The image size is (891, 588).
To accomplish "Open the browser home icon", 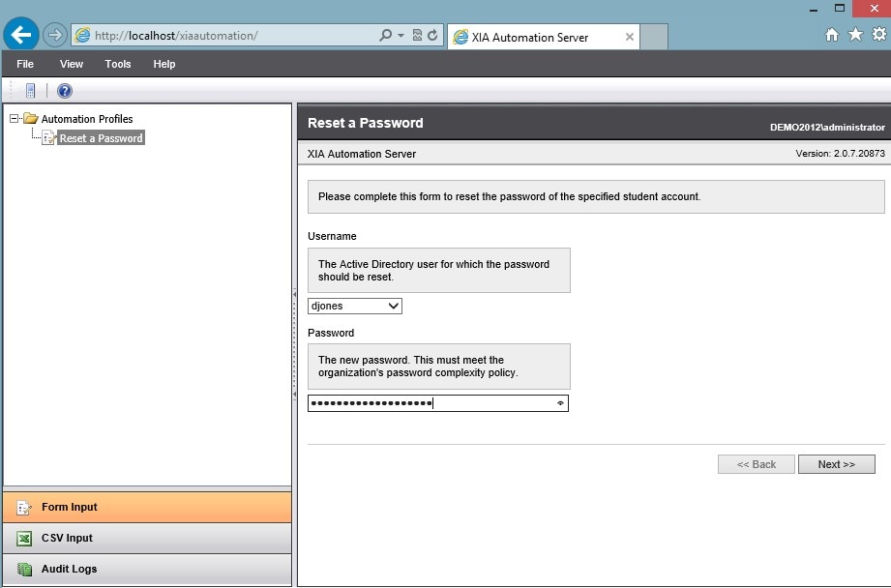I will click(x=832, y=35).
